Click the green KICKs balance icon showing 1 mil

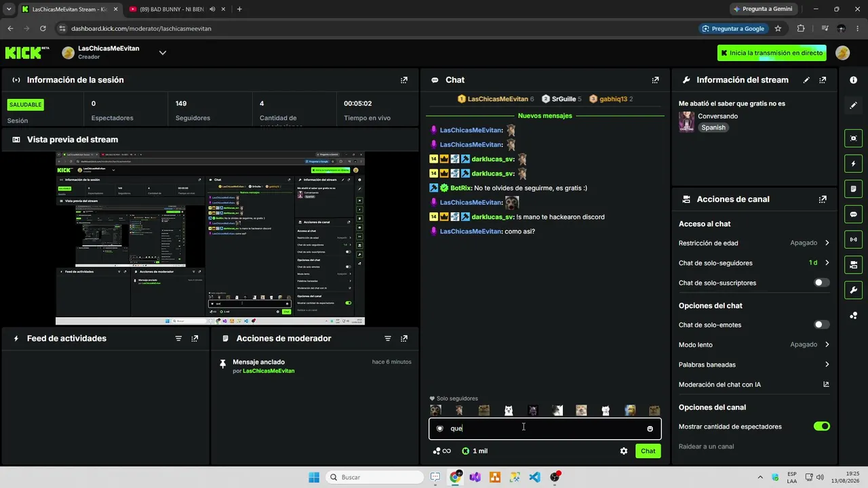click(x=475, y=451)
